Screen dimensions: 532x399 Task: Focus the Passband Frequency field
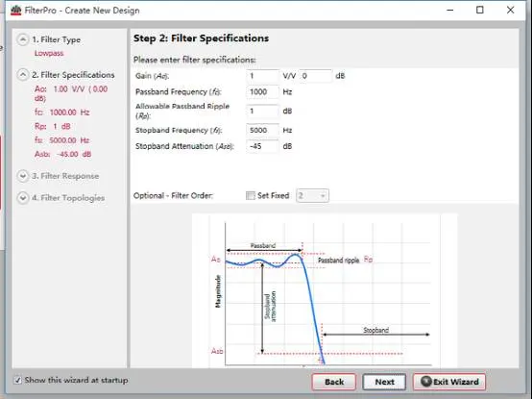point(263,91)
